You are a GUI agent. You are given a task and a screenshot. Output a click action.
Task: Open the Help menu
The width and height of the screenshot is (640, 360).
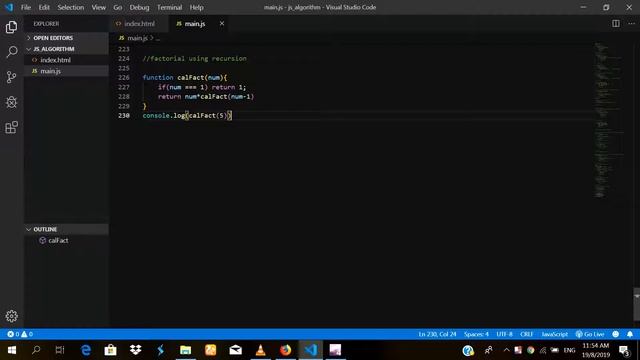pyautogui.click(x=196, y=7)
